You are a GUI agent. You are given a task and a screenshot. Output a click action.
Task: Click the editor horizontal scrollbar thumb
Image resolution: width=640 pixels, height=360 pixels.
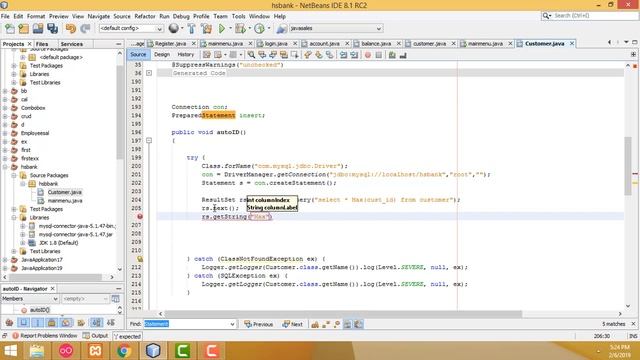click(x=343, y=314)
